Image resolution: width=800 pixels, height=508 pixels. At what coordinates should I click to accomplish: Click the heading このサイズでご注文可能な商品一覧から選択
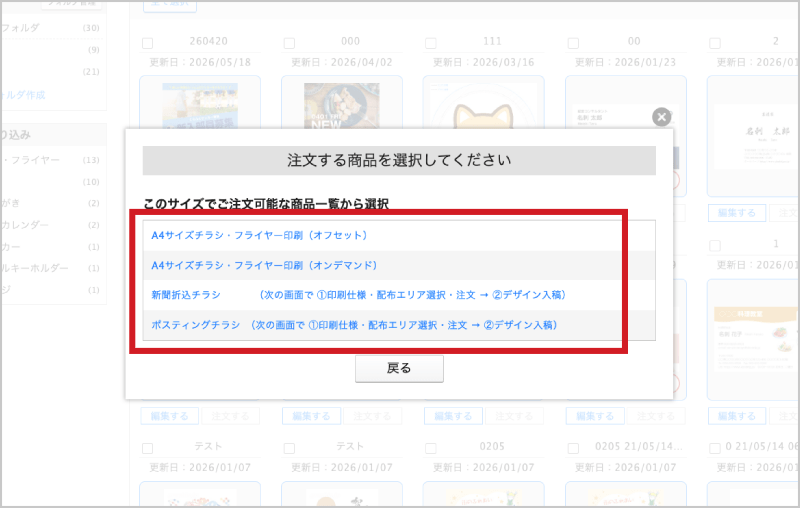point(266,204)
